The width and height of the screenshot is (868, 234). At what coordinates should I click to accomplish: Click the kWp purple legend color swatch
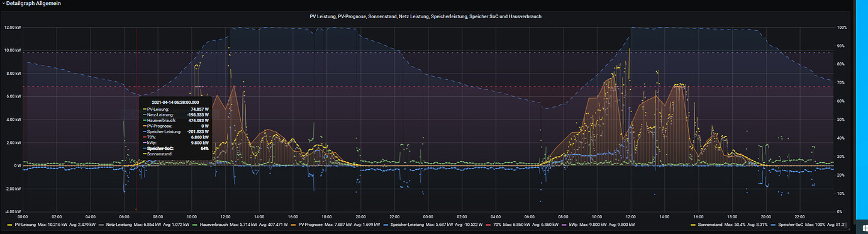click(564, 225)
